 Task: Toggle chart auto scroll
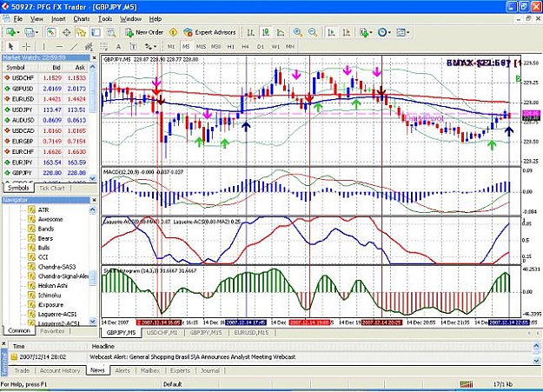(x=331, y=32)
